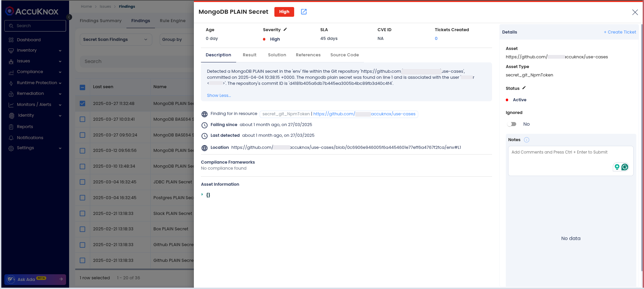Edit status with the pencil icon

(x=524, y=88)
